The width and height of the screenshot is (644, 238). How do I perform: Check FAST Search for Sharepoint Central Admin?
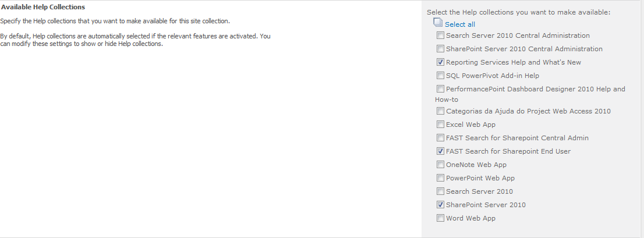[x=440, y=138]
